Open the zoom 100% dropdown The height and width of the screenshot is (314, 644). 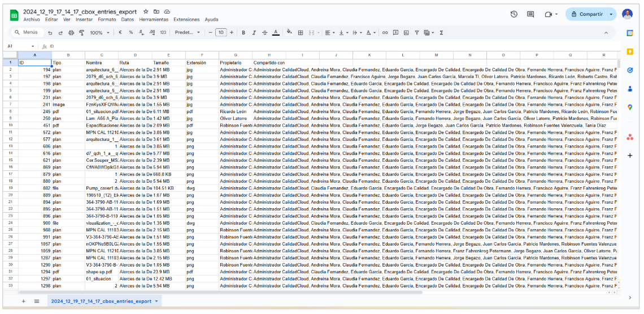pyautogui.click(x=99, y=33)
